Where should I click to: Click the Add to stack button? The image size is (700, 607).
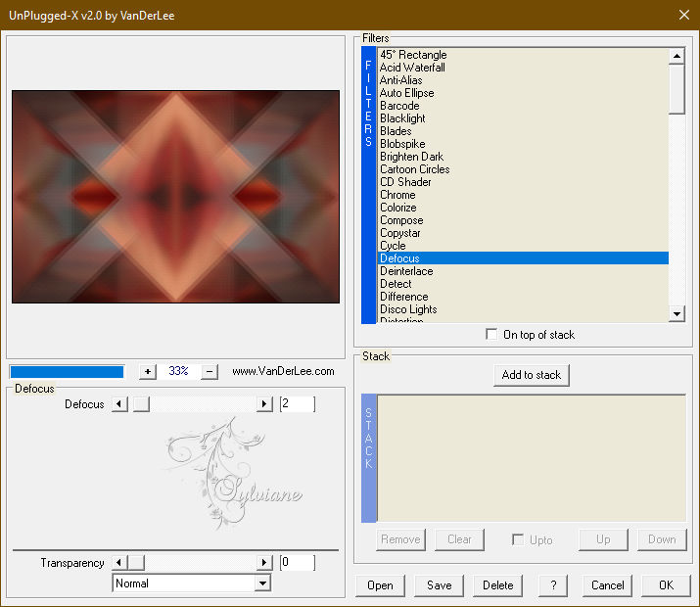click(x=532, y=375)
